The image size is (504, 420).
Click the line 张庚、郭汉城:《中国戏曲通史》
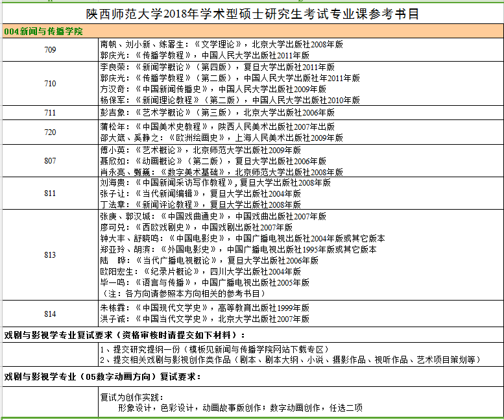point(213,216)
